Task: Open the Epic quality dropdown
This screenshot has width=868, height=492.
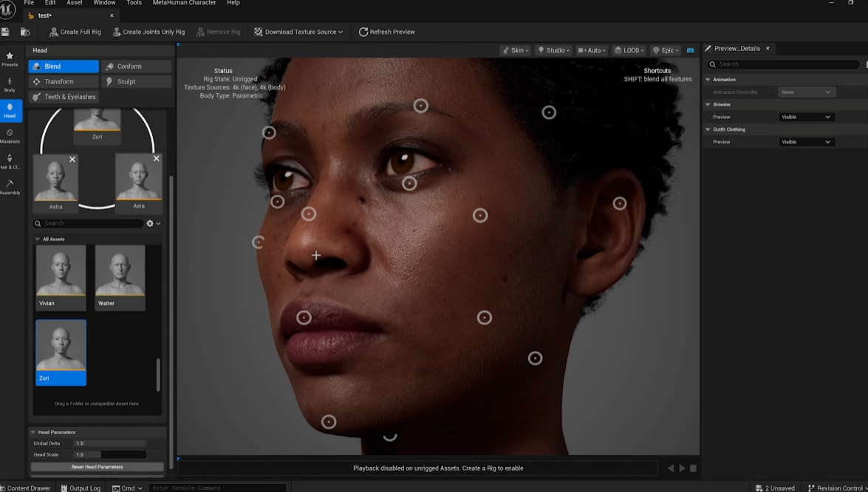Action: point(666,50)
